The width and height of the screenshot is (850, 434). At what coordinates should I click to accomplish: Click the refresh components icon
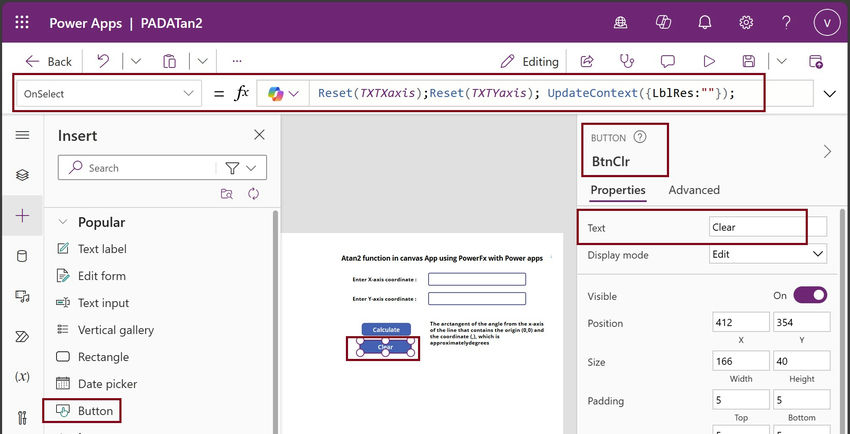(x=254, y=194)
